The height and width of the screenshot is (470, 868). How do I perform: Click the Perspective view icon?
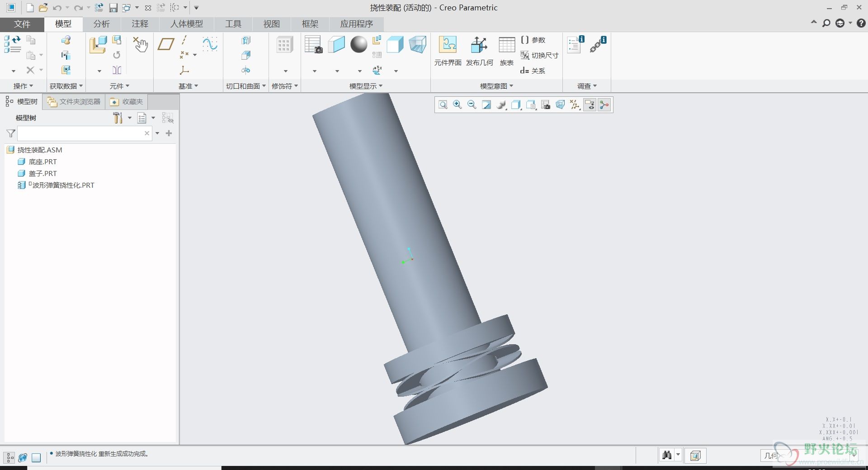point(417,45)
